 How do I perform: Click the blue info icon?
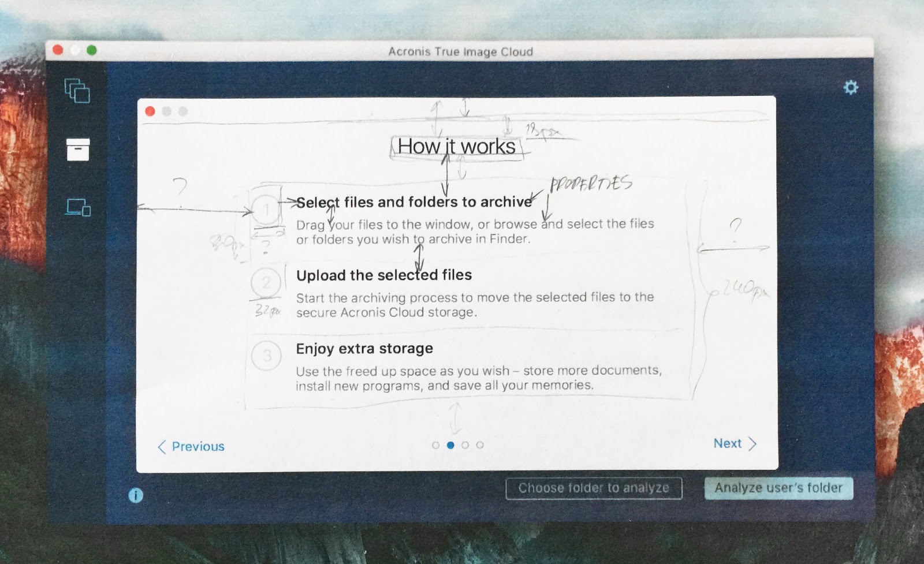coord(136,495)
